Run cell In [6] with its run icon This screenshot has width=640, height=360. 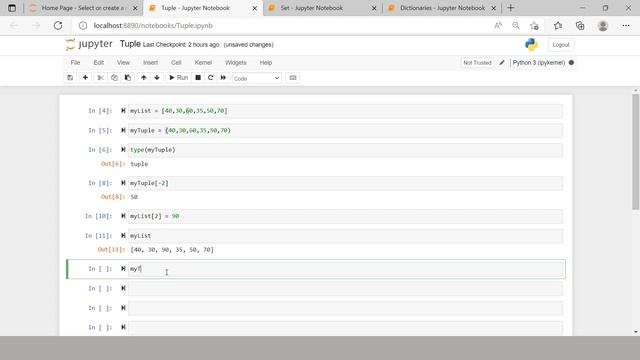click(x=123, y=150)
